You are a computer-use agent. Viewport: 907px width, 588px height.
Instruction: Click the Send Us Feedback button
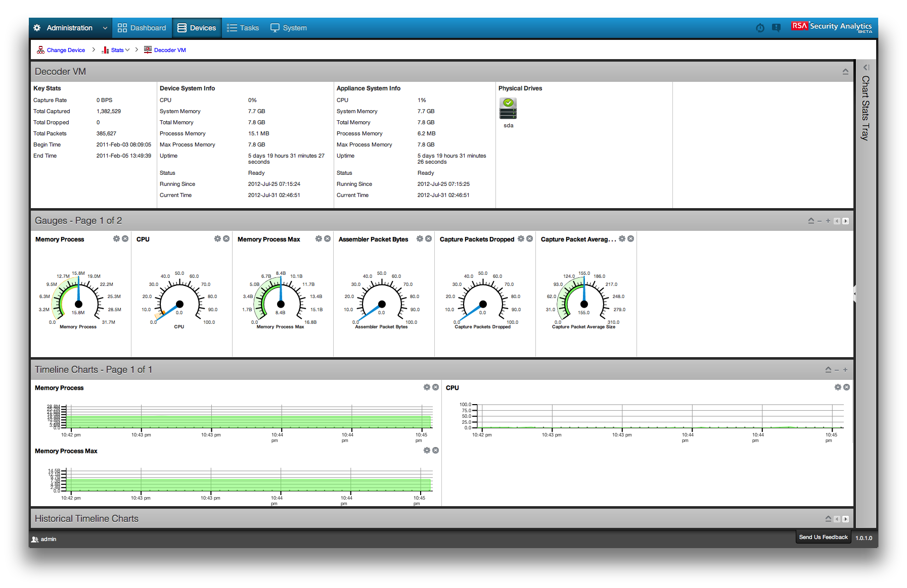[823, 537]
